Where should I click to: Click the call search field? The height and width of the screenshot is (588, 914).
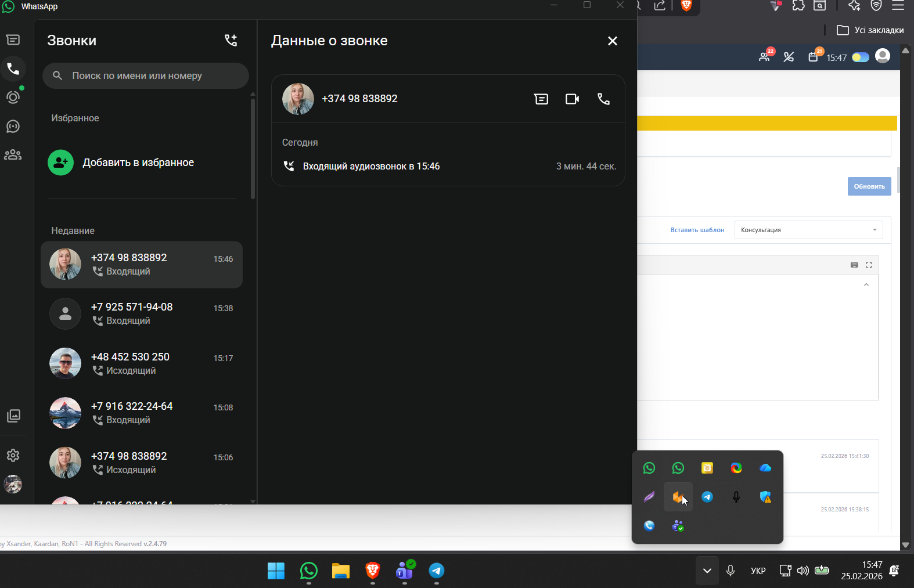146,75
